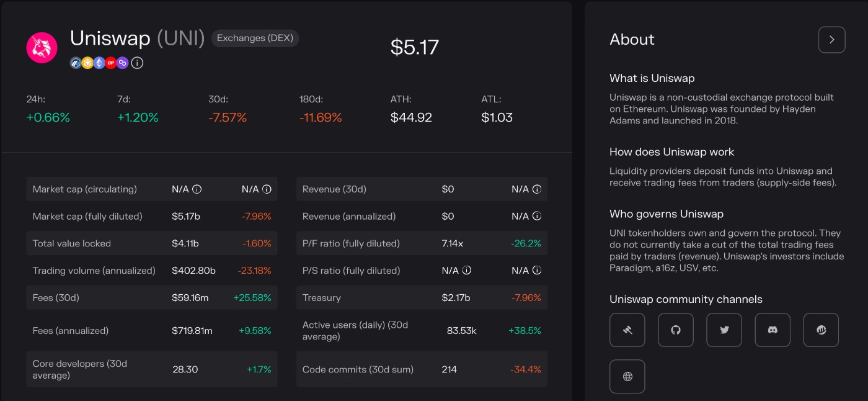Click first N/A info icon in Market cap (circulating)

tap(197, 189)
